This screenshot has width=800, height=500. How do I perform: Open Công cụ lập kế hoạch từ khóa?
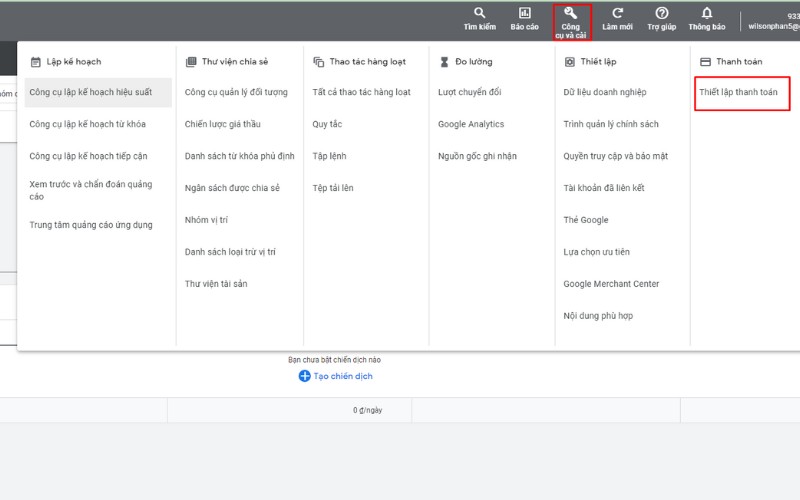87,124
